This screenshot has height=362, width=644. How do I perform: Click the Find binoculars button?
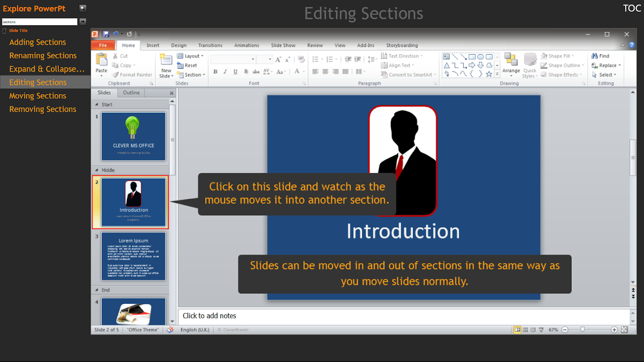[600, 56]
